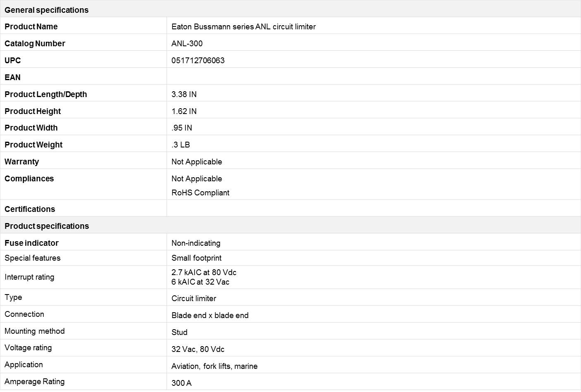Select the Warranty 'Not Applicable' value
Image resolution: width=581 pixels, height=392 pixels.
coord(197,162)
